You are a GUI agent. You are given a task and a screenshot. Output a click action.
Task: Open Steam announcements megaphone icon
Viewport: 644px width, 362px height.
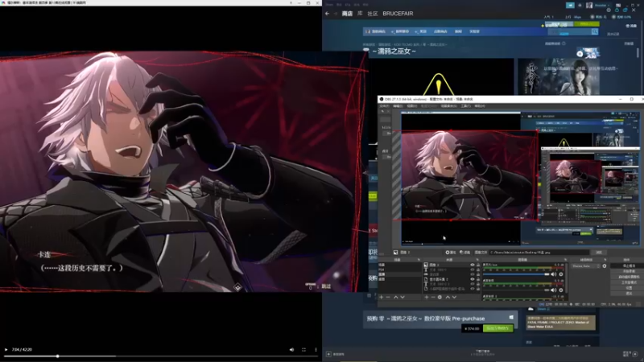click(570, 6)
